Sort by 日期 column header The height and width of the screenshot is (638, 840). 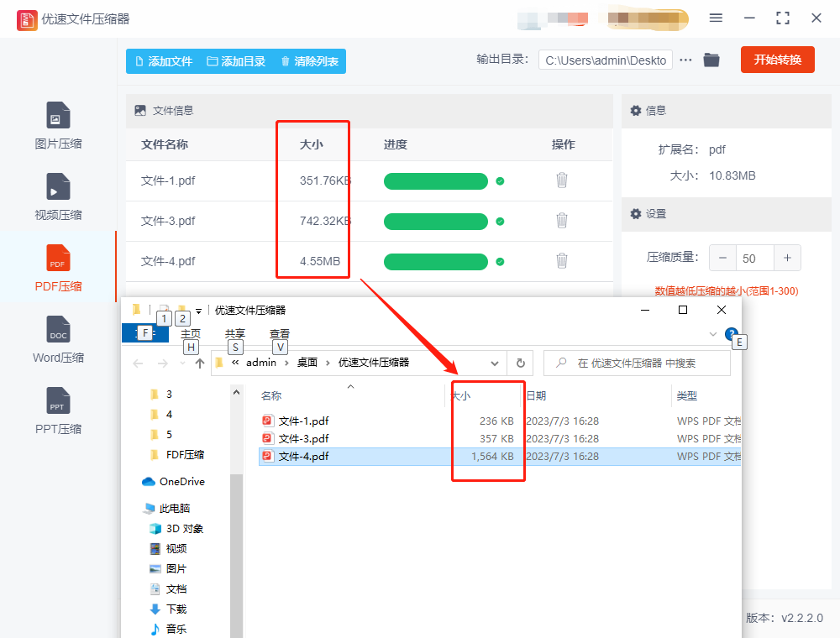pos(536,396)
